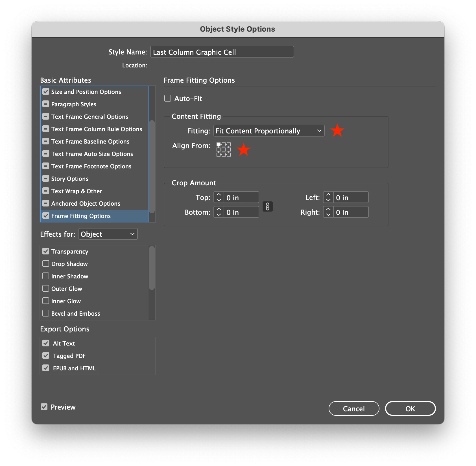Click the Right crop stepper arrows
This screenshot has height=466, width=476.
coord(328,212)
